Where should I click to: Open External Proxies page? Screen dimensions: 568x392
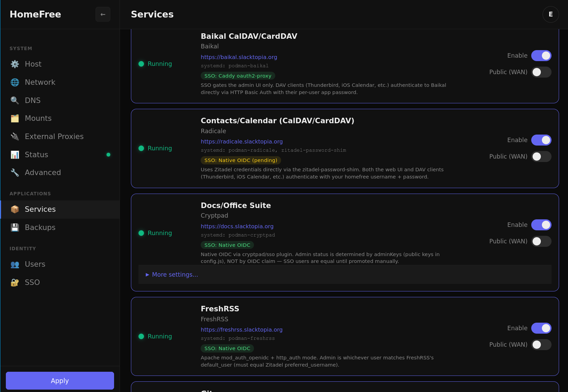click(x=60, y=137)
